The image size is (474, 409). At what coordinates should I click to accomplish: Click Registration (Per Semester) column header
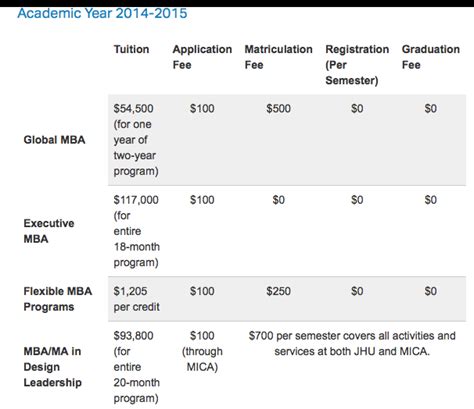(357, 65)
